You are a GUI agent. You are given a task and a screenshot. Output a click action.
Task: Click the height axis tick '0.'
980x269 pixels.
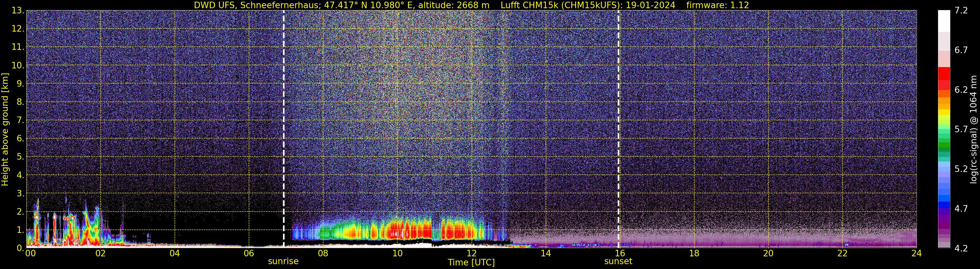pos(20,248)
